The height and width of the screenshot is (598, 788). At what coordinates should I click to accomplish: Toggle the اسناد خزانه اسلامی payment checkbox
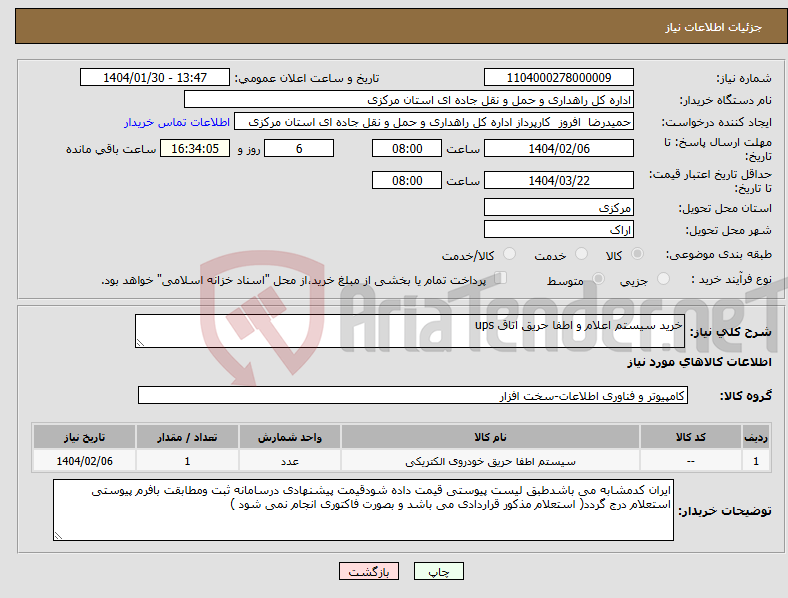[500, 278]
